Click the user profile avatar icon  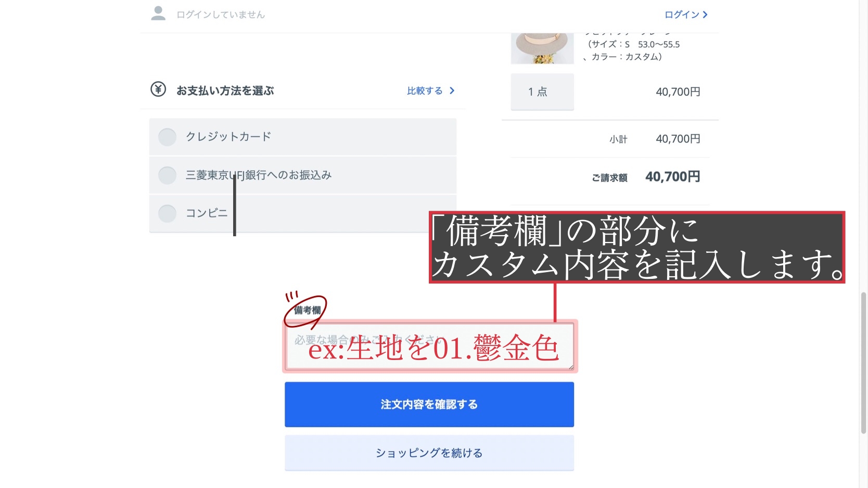158,14
